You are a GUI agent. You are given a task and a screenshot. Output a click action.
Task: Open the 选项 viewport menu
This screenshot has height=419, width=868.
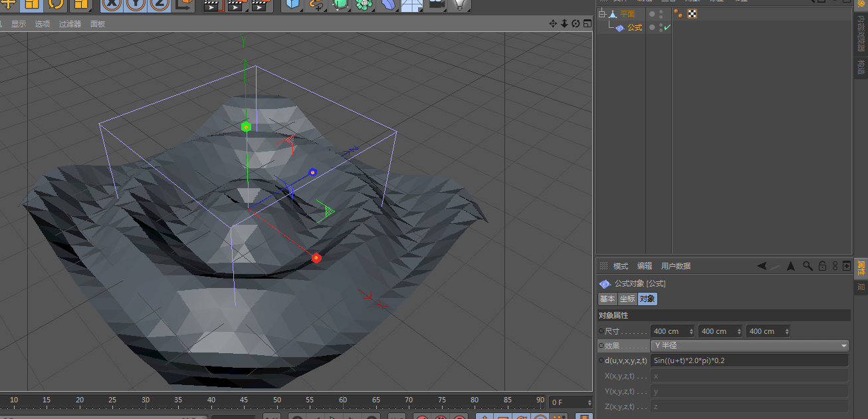43,24
